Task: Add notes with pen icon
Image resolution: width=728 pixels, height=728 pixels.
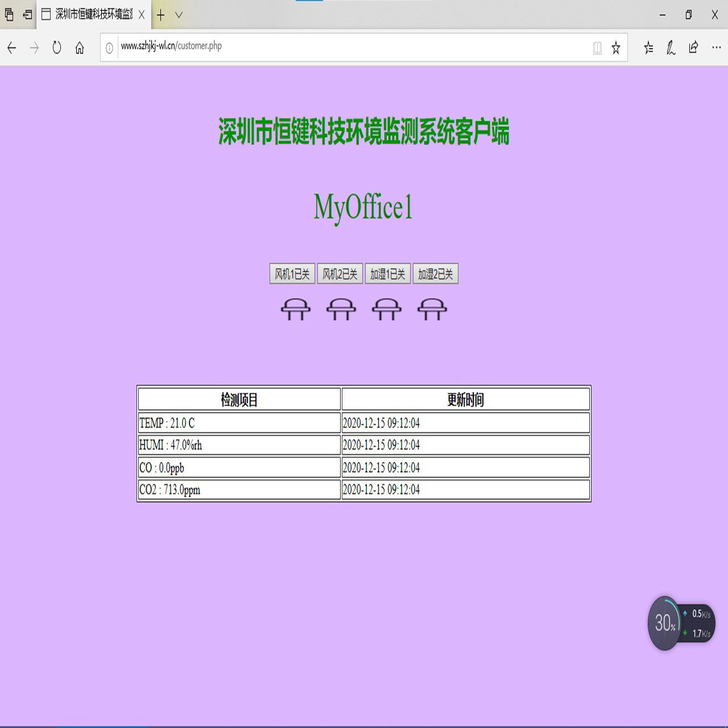Action: [x=671, y=48]
